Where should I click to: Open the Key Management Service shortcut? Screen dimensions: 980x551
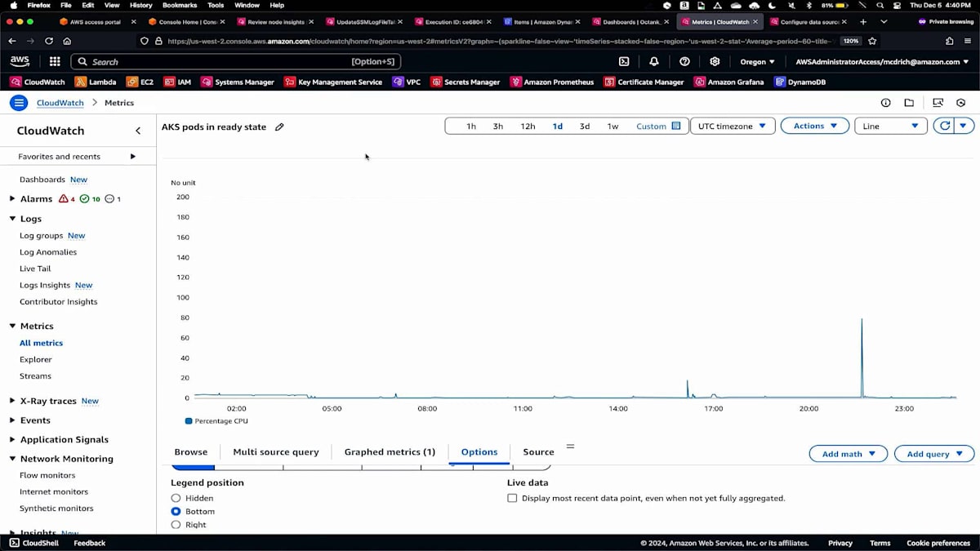[333, 82]
